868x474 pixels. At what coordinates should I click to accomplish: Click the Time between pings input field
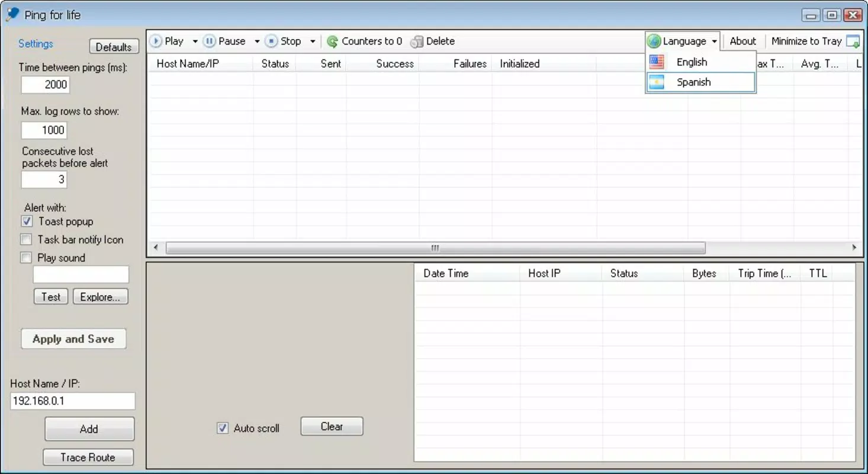(46, 85)
